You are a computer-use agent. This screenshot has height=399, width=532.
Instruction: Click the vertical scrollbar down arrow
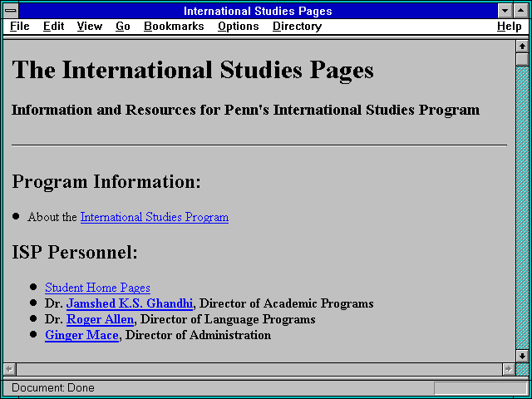[x=522, y=356]
